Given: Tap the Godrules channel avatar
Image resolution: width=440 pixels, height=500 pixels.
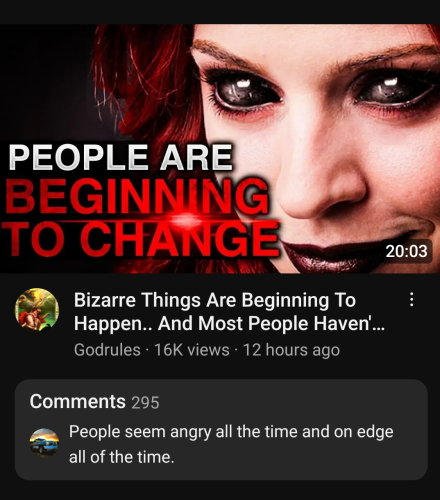Looking at the screenshot, I should (x=37, y=310).
